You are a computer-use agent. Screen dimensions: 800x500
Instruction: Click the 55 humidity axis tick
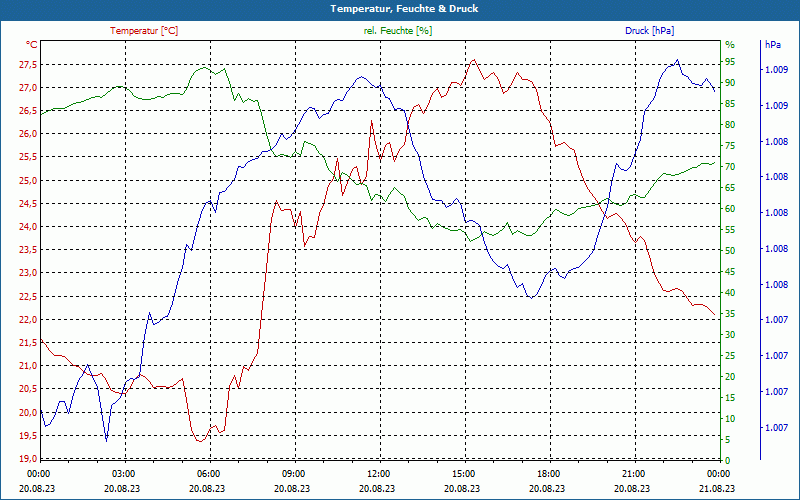[x=730, y=230]
